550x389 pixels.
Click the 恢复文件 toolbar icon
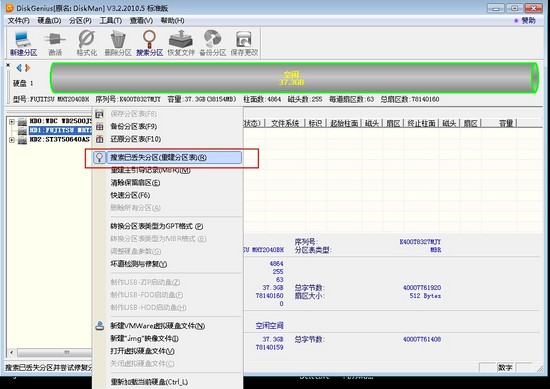(x=181, y=43)
